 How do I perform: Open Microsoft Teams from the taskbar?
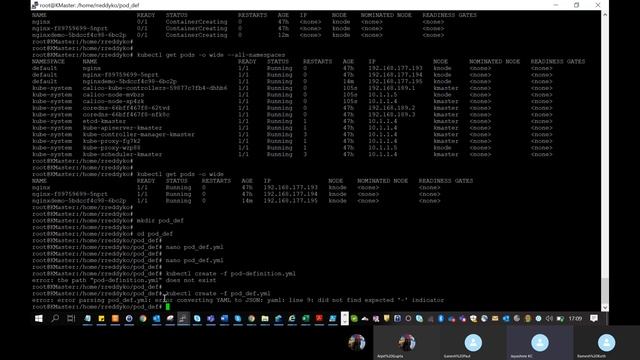tap(211, 318)
